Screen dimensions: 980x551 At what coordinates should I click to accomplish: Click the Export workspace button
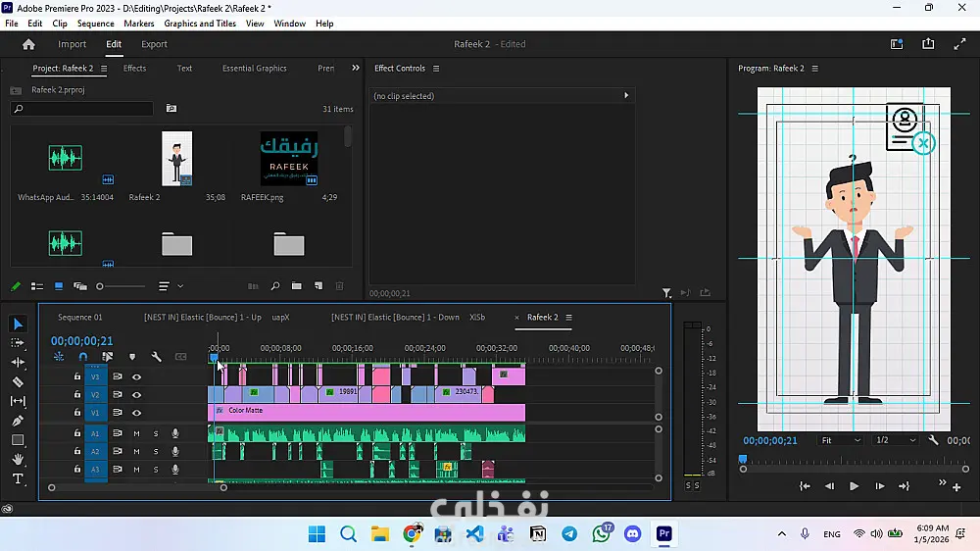pyautogui.click(x=154, y=44)
